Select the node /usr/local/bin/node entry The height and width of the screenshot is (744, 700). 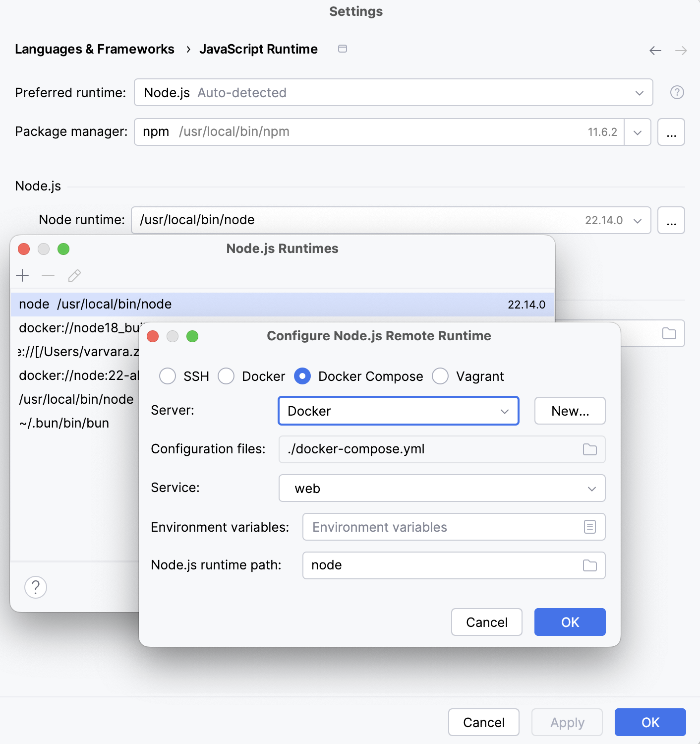198,304
